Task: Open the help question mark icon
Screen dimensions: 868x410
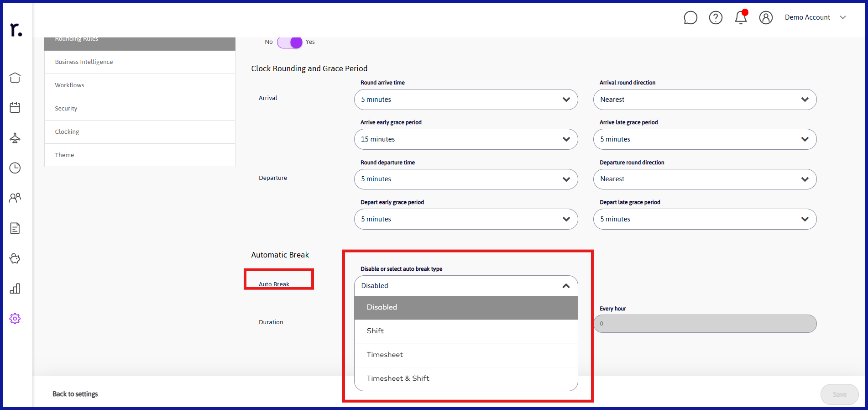Action: tap(716, 17)
